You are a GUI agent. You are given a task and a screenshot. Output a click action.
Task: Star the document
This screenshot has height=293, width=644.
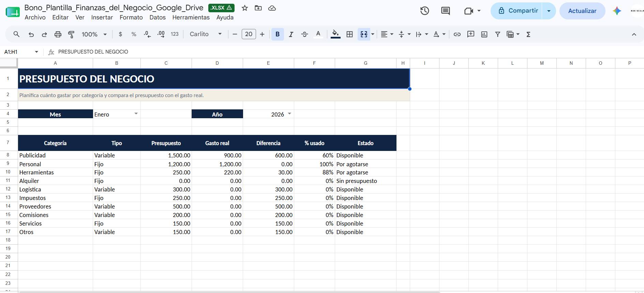pos(245,8)
